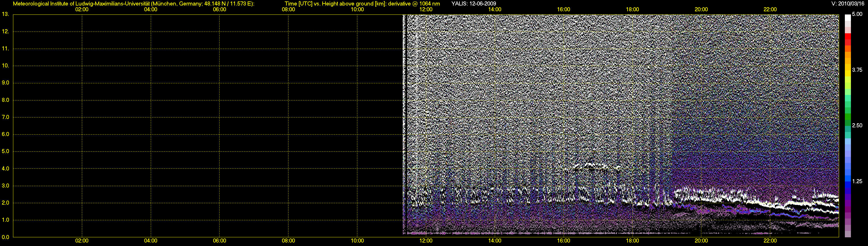This screenshot has height=246, width=868.
Task: Click the '11.' height axis label
Action: [x=5, y=49]
